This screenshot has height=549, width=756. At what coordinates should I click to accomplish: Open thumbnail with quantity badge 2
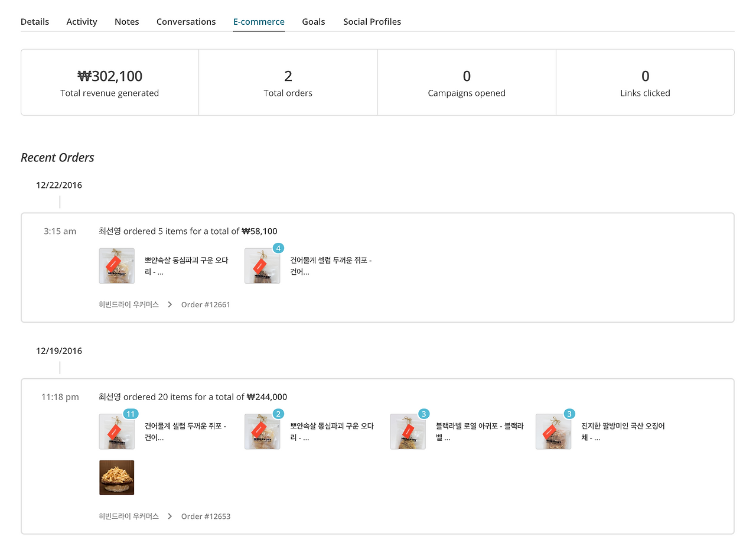[262, 431]
